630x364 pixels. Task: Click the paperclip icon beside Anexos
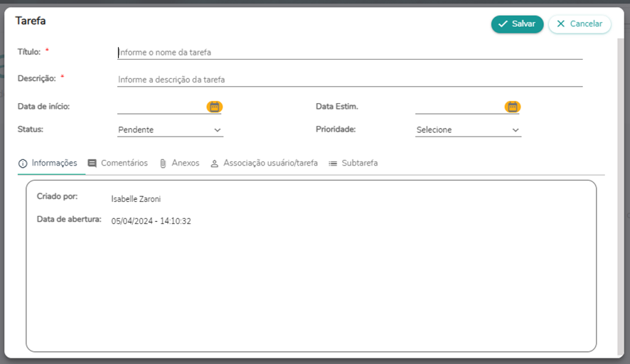click(x=163, y=164)
